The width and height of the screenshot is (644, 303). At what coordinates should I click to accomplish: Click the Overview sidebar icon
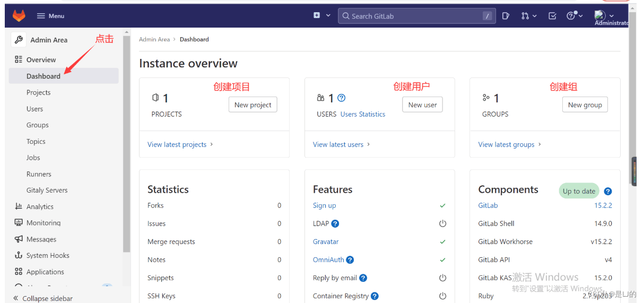[19, 59]
